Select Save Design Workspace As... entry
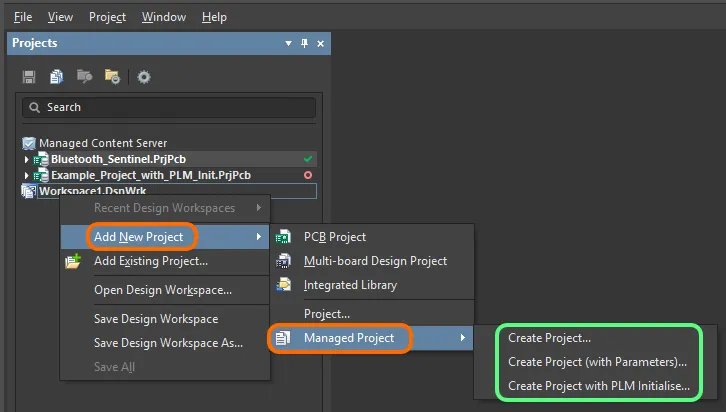This screenshot has height=412, width=726. pos(165,343)
